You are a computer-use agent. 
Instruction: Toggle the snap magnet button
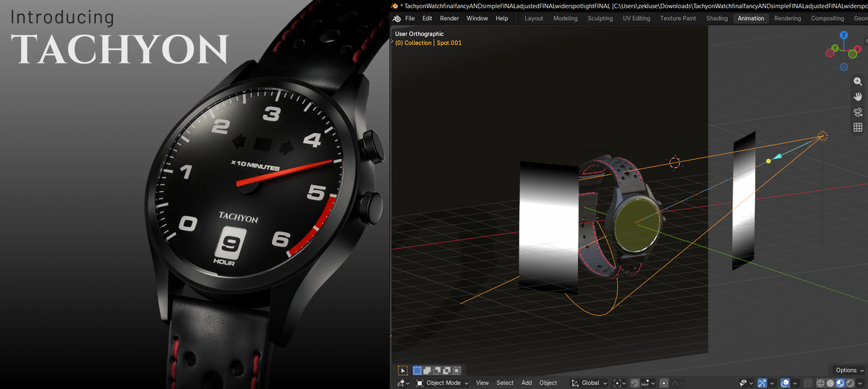634,382
